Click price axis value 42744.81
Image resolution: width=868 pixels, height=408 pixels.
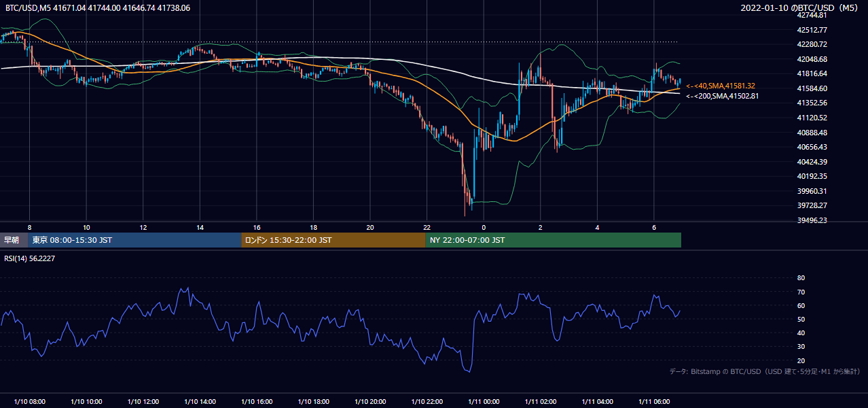point(812,15)
